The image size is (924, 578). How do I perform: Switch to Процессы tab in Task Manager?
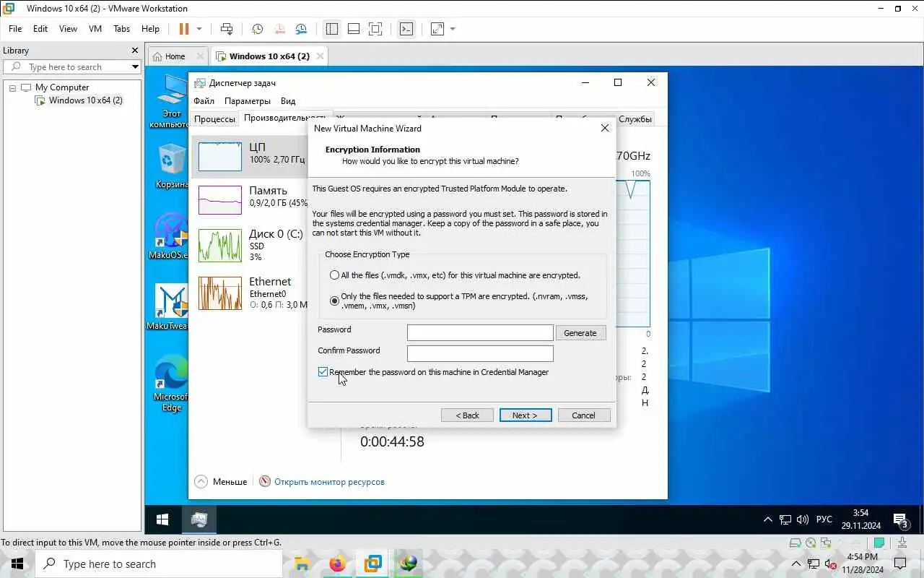coord(214,119)
